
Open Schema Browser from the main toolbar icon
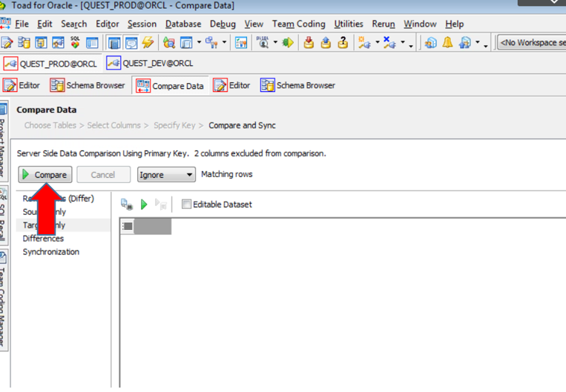tap(24, 42)
